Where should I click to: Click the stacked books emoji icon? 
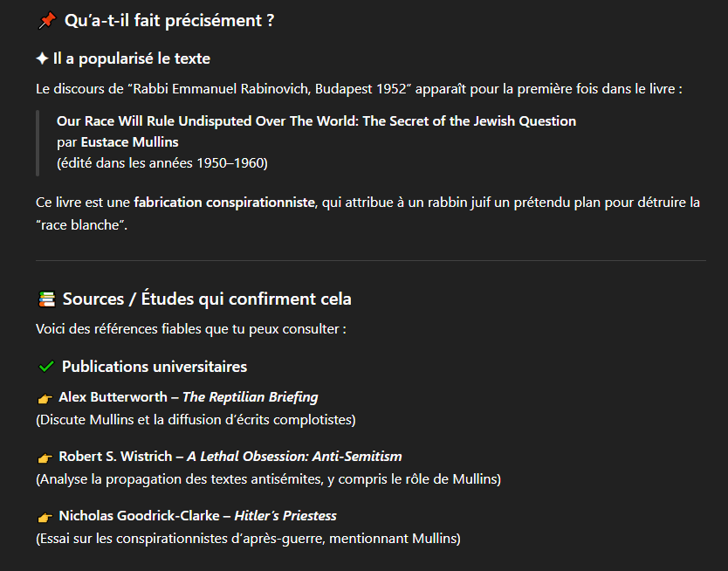click(47, 299)
